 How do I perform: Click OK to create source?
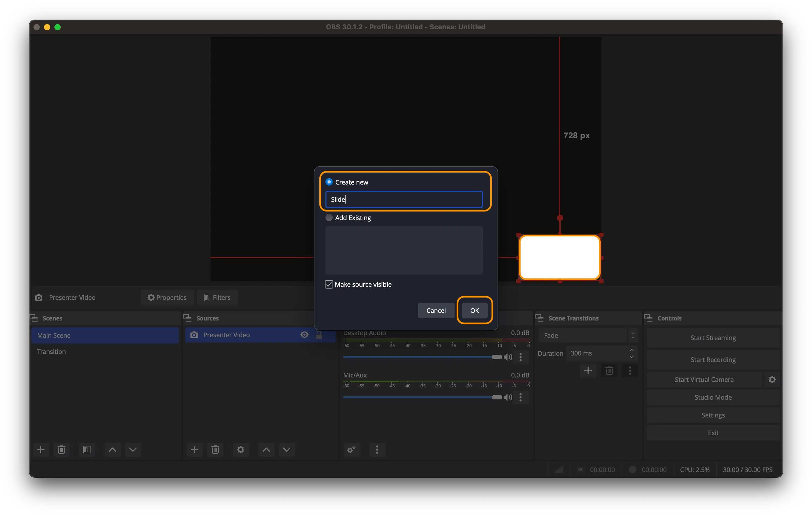pos(475,310)
